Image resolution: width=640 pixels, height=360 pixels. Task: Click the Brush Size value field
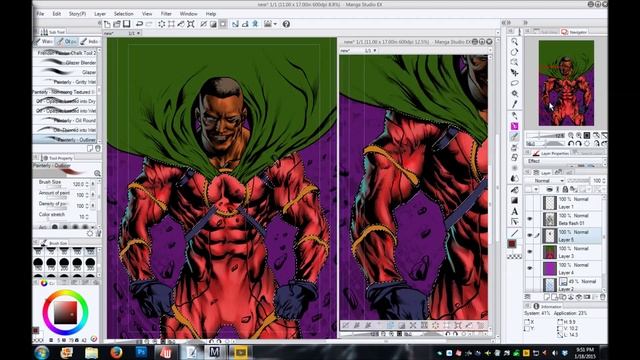pos(78,184)
